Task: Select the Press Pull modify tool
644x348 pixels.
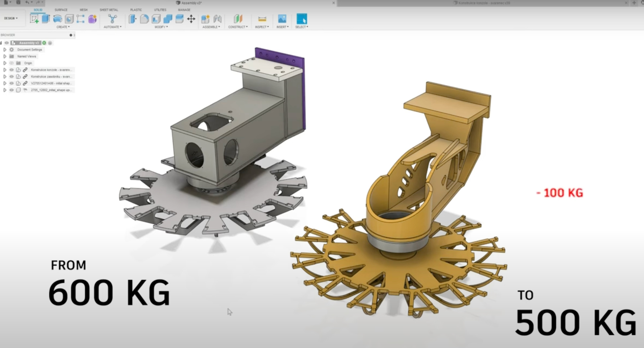Action: (132, 19)
